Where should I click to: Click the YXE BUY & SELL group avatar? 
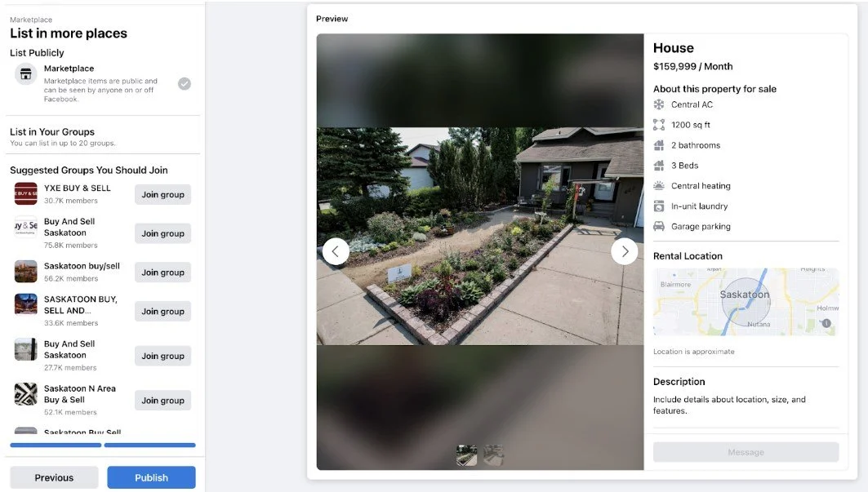point(25,193)
